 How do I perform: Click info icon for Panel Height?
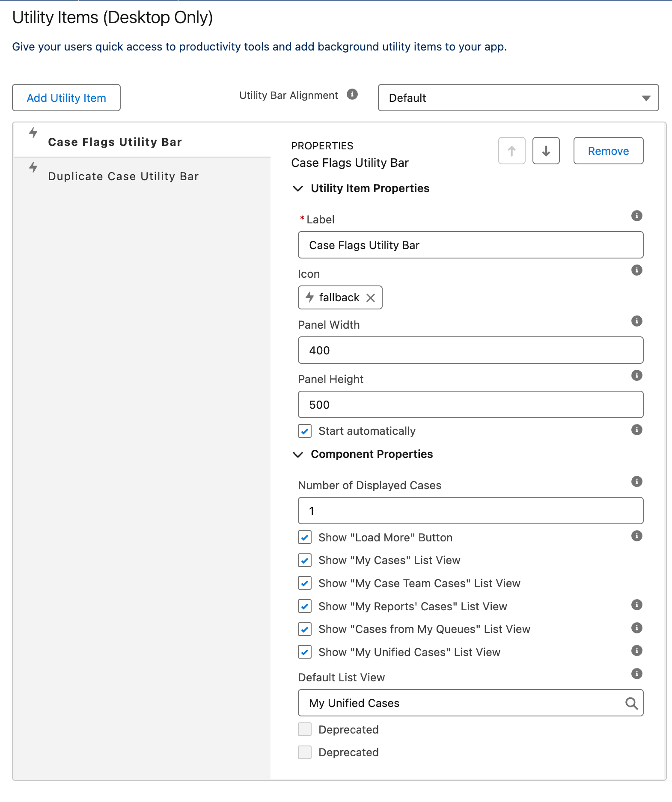pos(636,375)
